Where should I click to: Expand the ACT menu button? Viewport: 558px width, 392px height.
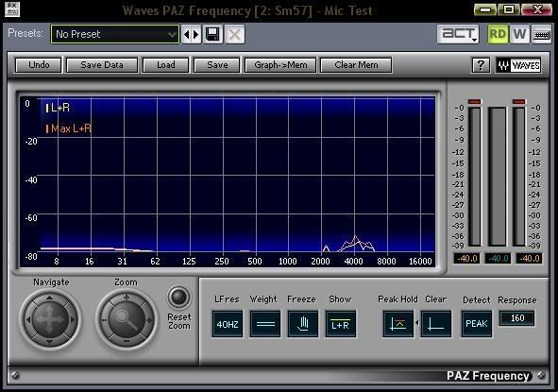458,34
